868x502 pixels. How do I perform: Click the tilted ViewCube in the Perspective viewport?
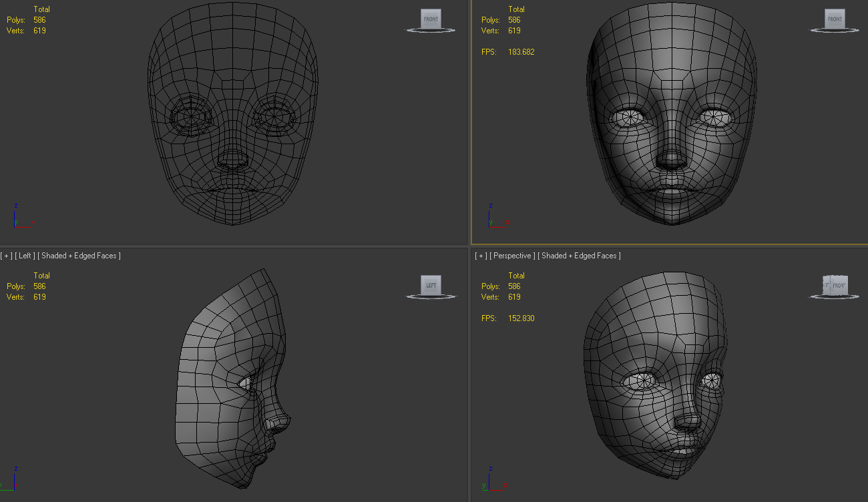[x=835, y=286]
